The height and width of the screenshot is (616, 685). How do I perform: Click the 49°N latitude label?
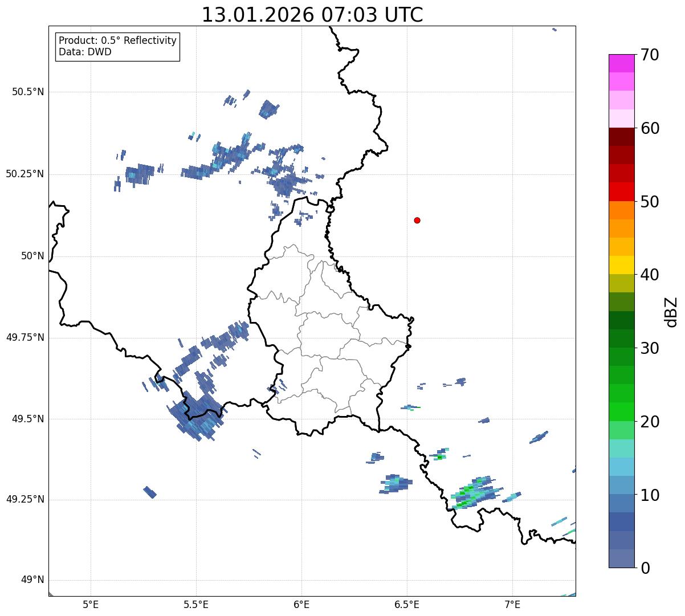32,580
